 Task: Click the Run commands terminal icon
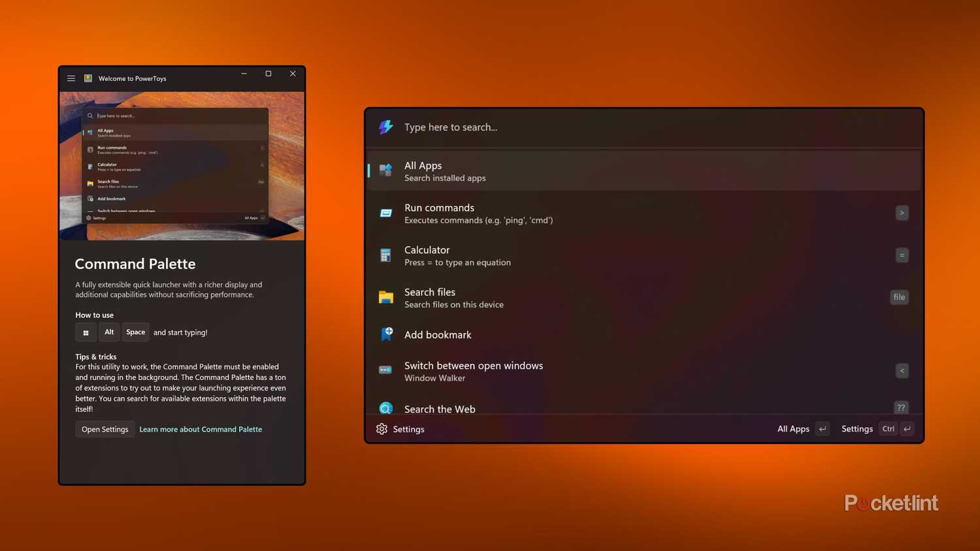(x=386, y=213)
